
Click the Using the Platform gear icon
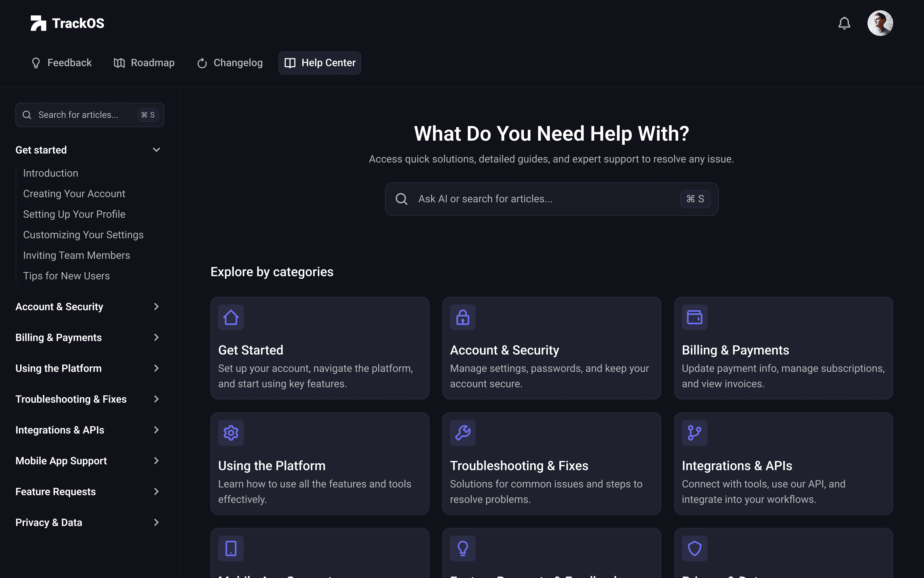pos(231,433)
